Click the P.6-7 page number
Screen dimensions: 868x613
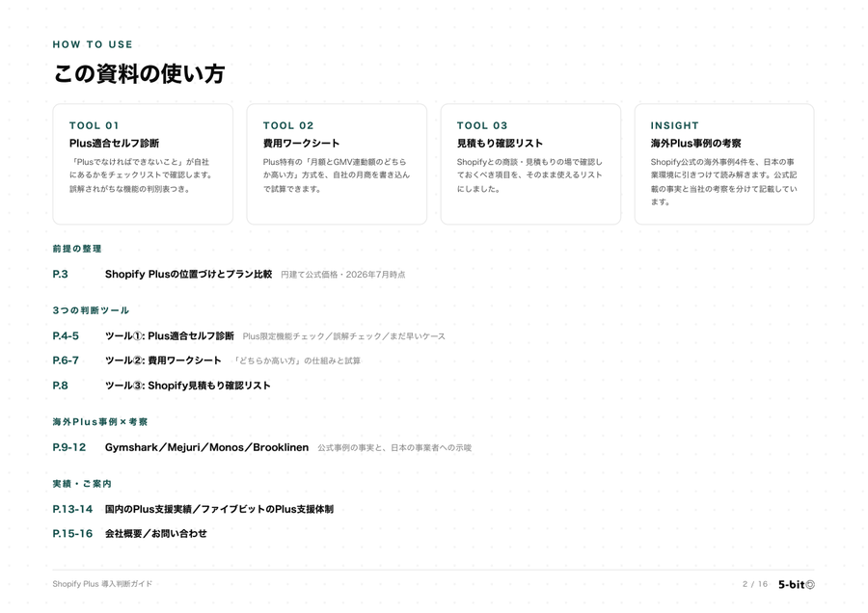[x=66, y=360]
